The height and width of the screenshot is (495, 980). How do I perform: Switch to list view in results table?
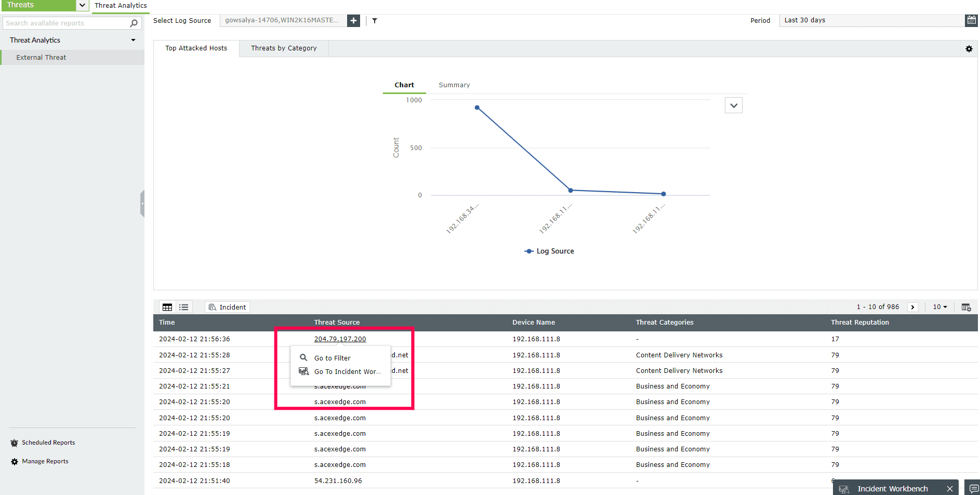tap(183, 307)
